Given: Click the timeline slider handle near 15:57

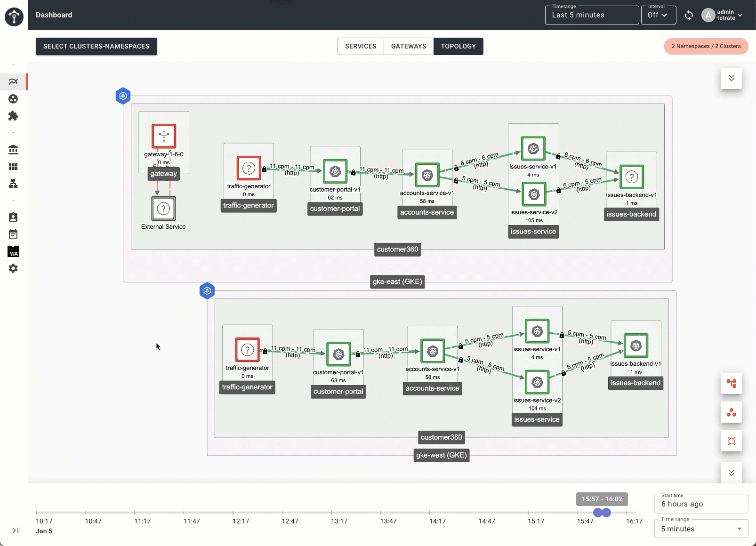Looking at the screenshot, I should pos(598,513).
